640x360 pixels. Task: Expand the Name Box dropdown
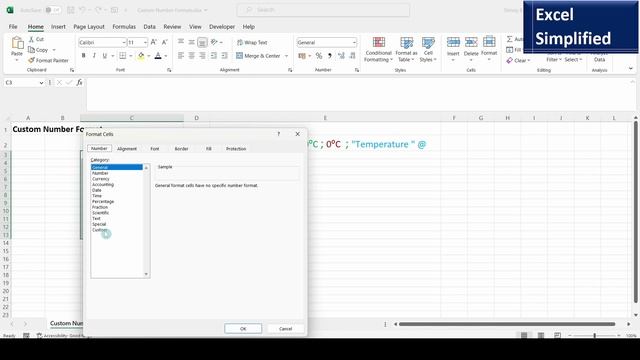(41, 83)
